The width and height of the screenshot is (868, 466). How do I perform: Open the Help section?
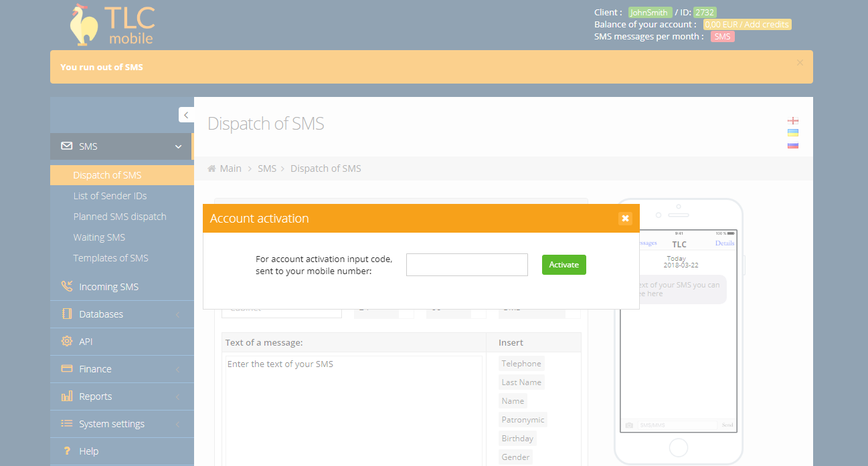pyautogui.click(x=122, y=451)
